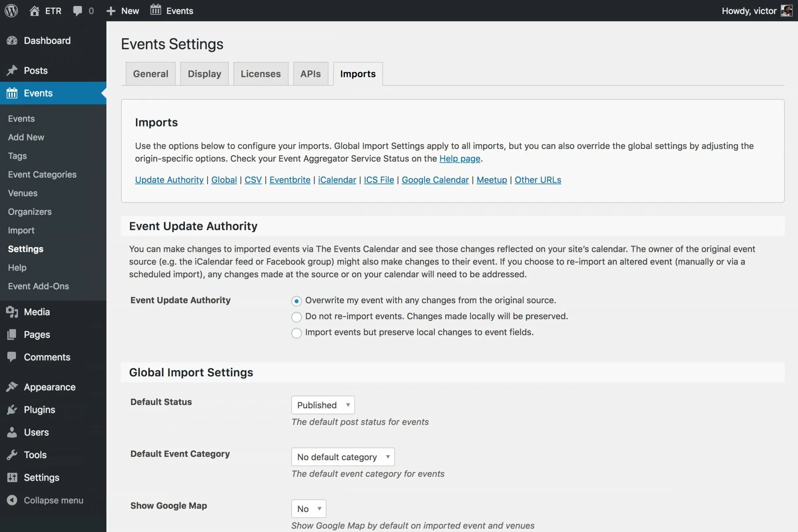Click the Settings sliders icon in sidebar
798x532 pixels.
tap(12, 477)
